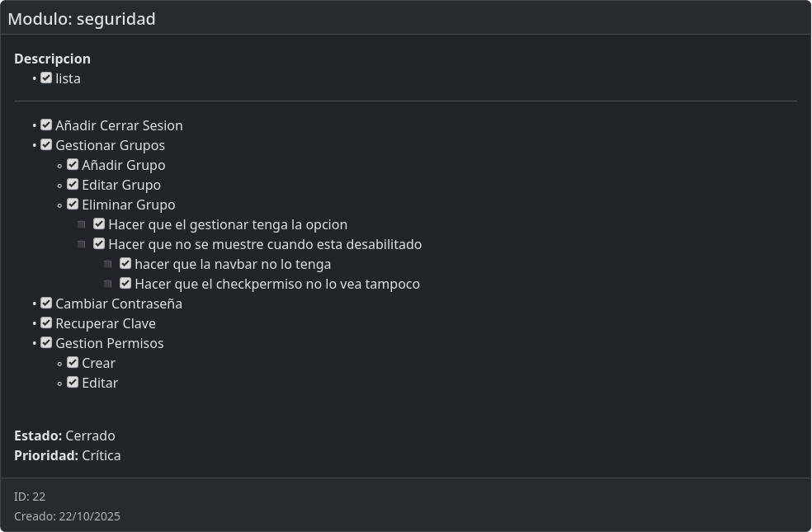
Task: Click the 'Modulo: seguridad' header title
Action: [82, 19]
